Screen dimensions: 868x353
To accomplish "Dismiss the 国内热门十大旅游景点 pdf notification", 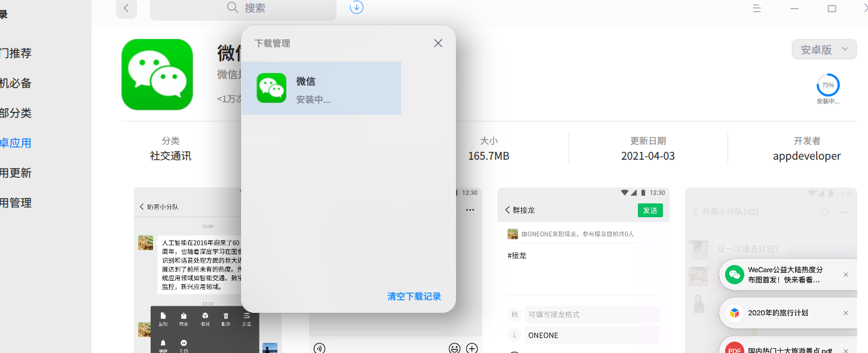I will point(846,351).
